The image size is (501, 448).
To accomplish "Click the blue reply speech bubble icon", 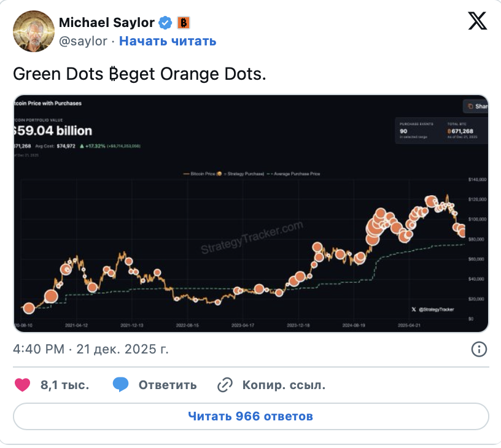I will point(120,385).
